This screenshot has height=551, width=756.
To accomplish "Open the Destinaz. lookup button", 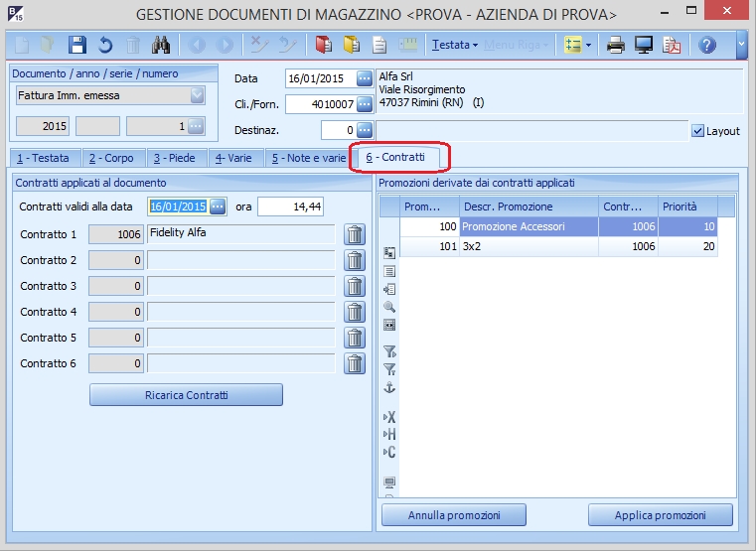I will point(365,130).
